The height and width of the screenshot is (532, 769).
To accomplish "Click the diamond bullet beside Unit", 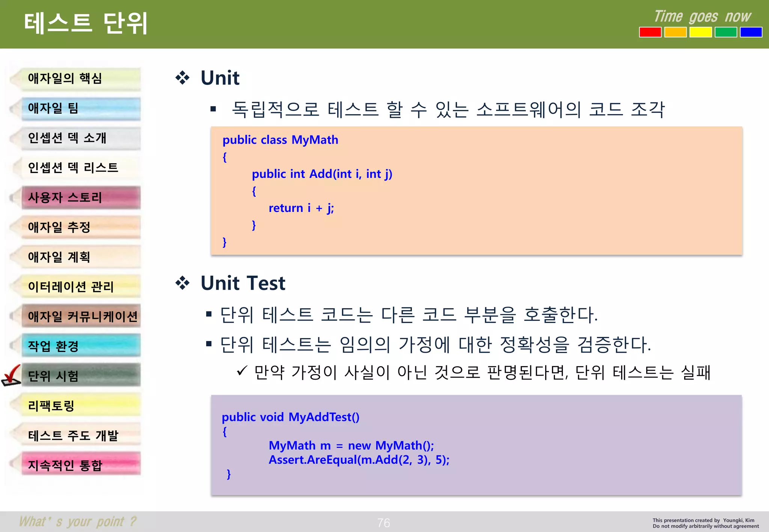I will coord(182,78).
